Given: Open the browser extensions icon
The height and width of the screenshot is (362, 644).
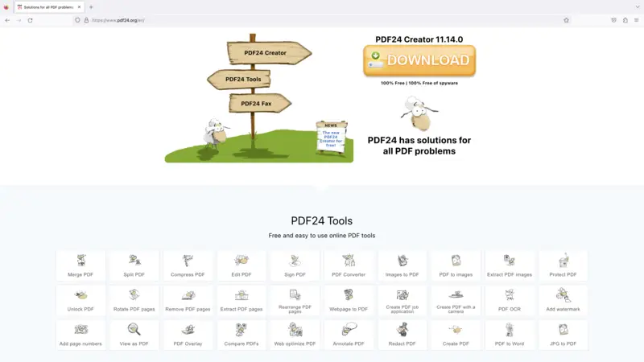Looking at the screenshot, I should 625,20.
